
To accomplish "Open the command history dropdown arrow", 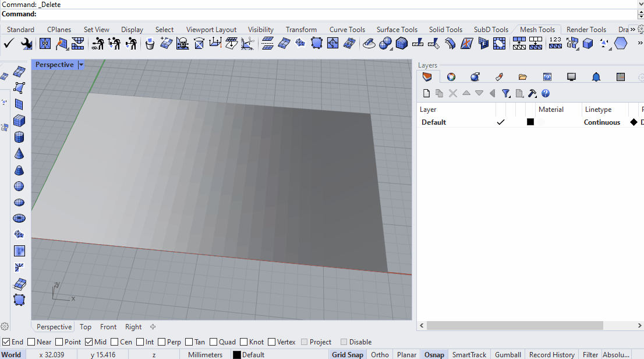I will coord(641,3).
